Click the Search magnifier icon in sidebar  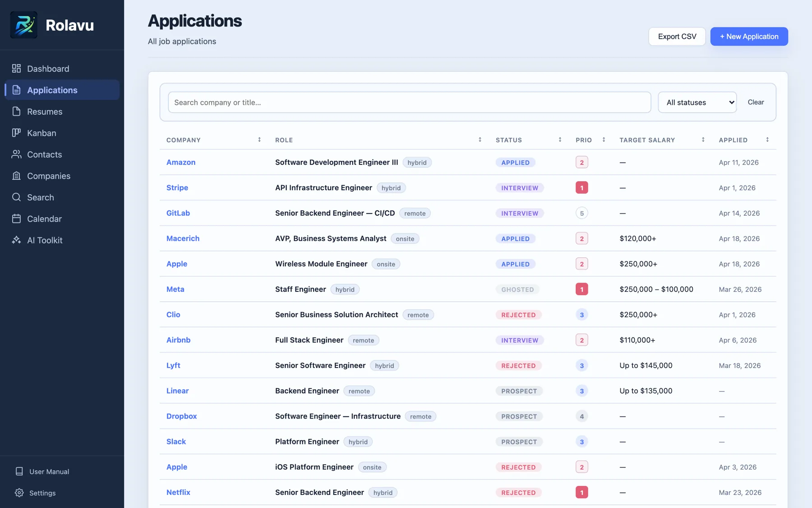tap(16, 197)
